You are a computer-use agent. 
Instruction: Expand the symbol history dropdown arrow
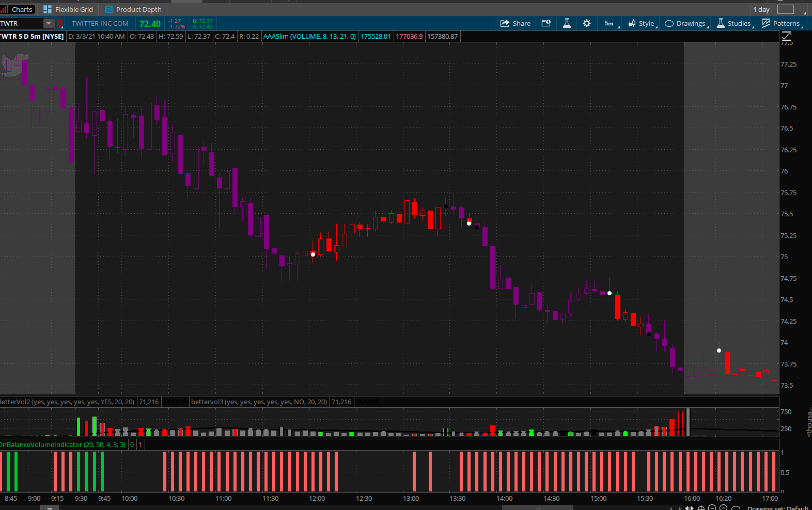tap(48, 23)
